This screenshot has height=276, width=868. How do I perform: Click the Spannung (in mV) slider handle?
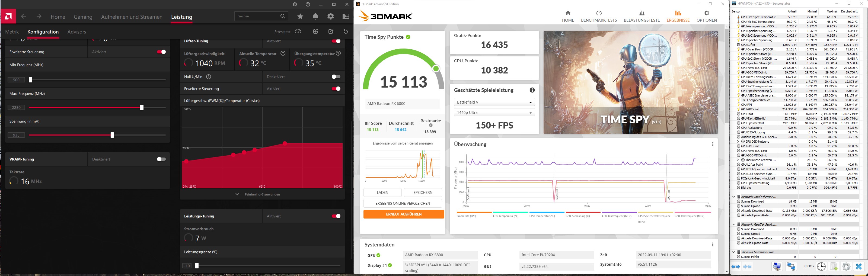click(x=112, y=135)
